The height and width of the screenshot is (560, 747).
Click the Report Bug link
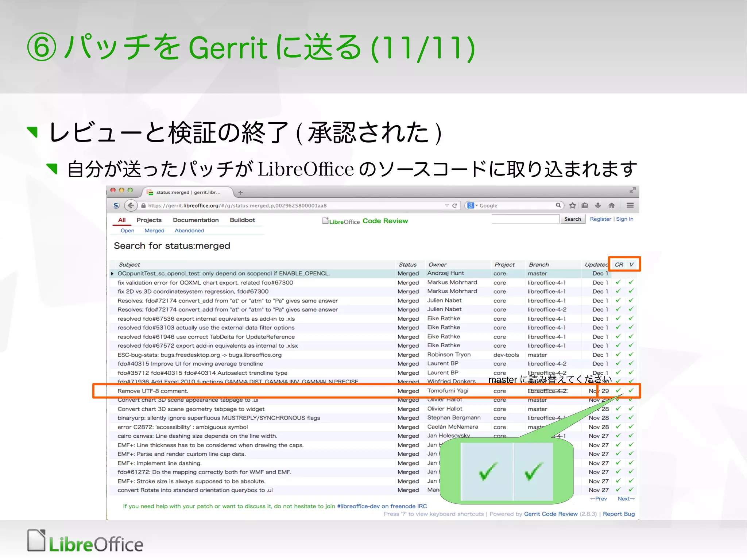pyautogui.click(x=619, y=514)
